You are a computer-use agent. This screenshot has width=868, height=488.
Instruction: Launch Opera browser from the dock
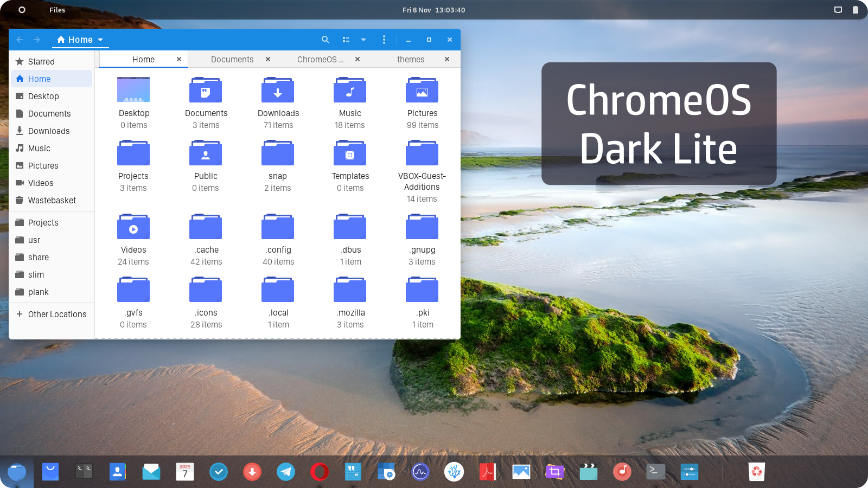320,472
